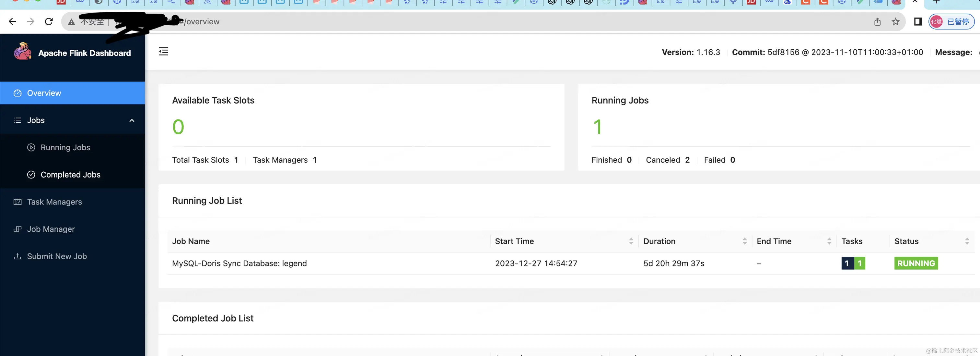
Task: Sort running jobs by End Time
Action: (x=829, y=241)
